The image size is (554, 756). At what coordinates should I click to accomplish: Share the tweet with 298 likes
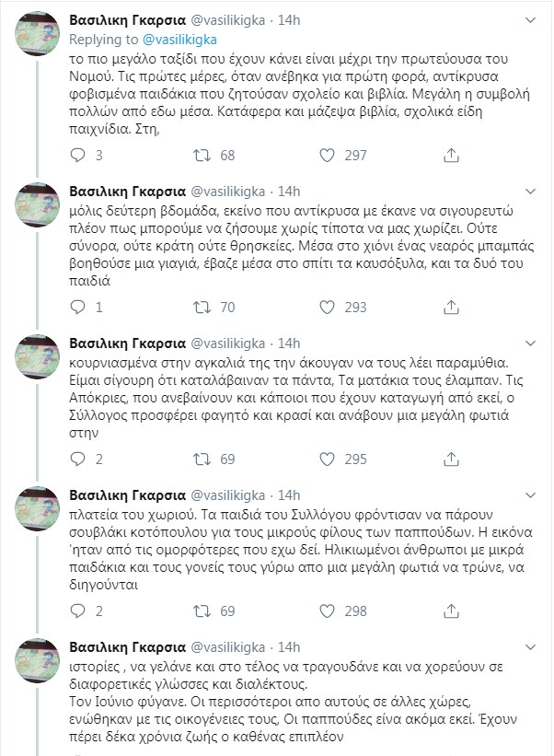click(451, 611)
